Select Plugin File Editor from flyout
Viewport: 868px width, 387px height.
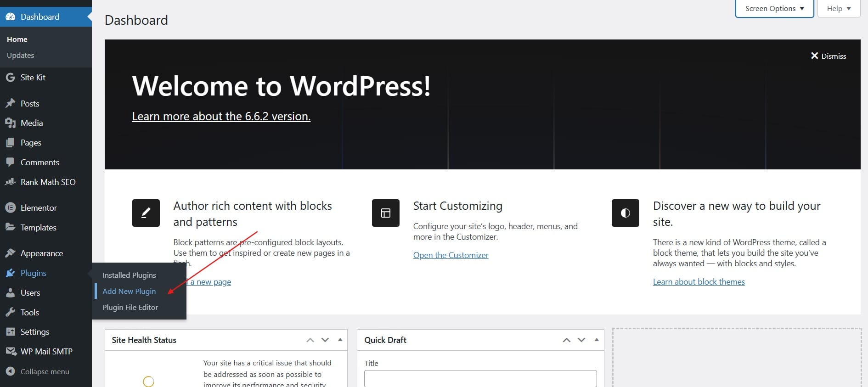coord(130,308)
